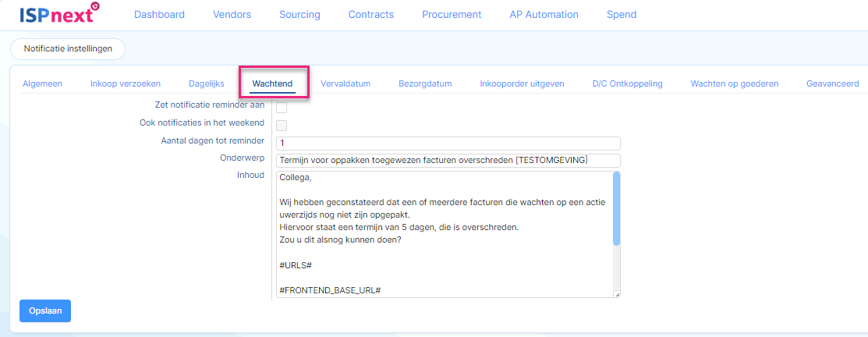This screenshot has height=337, width=868.
Task: Open the Contracts menu
Action: click(371, 15)
